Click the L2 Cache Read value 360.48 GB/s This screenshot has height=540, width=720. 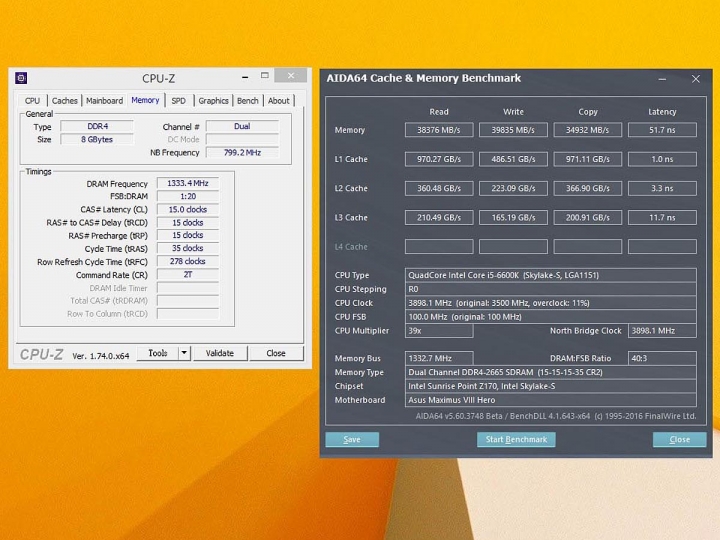[439, 188]
